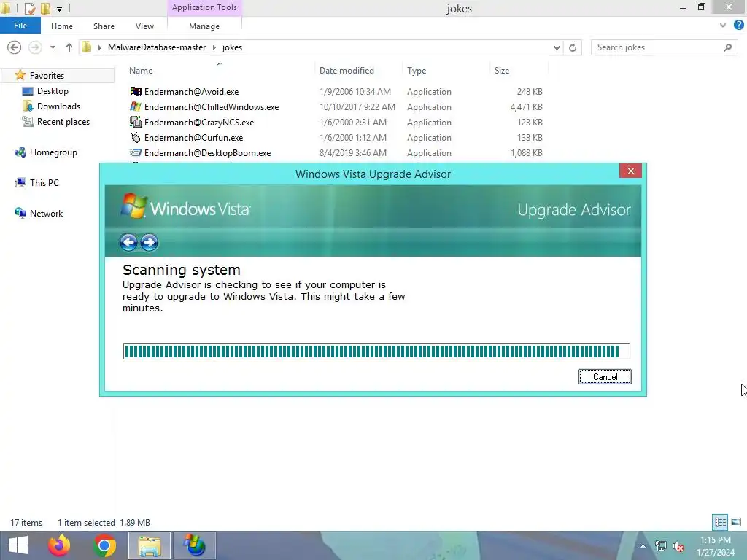Launch Firefox from the taskbar
Screen dimensions: 747x560
tap(60, 545)
